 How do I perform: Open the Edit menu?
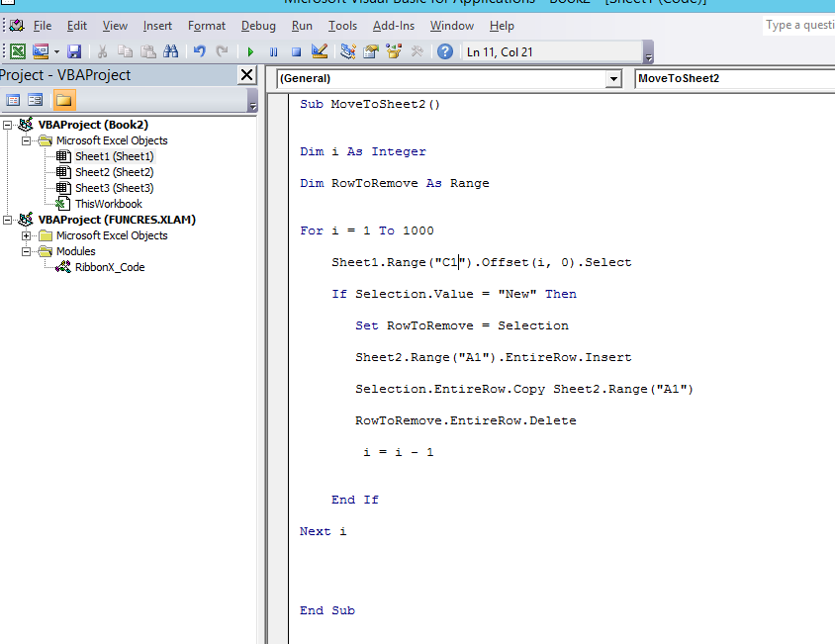click(77, 26)
